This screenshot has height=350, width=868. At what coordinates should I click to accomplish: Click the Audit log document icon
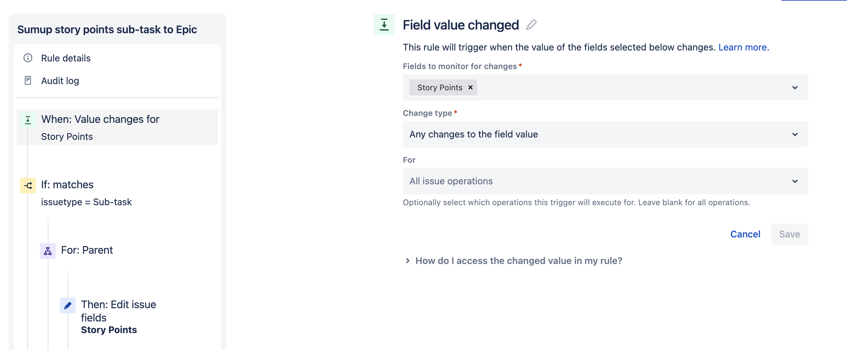click(28, 81)
